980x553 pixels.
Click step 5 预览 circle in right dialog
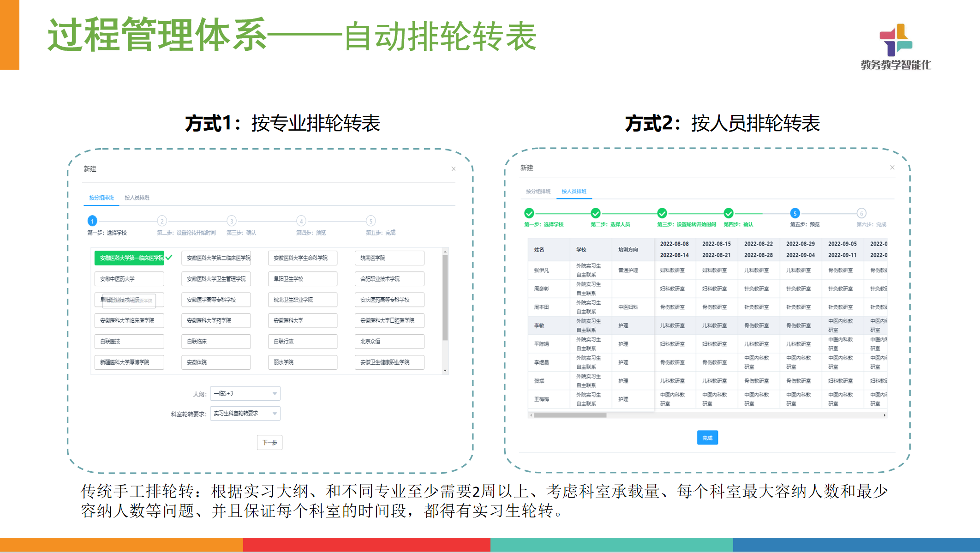(795, 213)
